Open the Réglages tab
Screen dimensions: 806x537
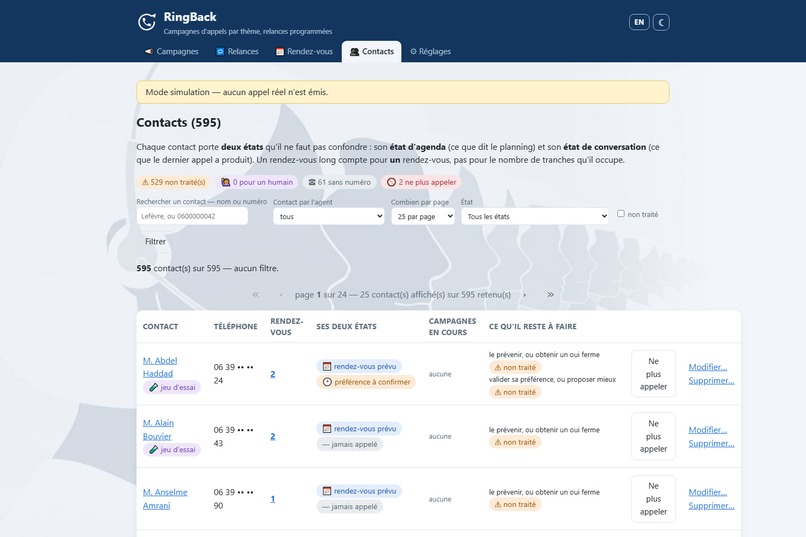click(x=430, y=51)
